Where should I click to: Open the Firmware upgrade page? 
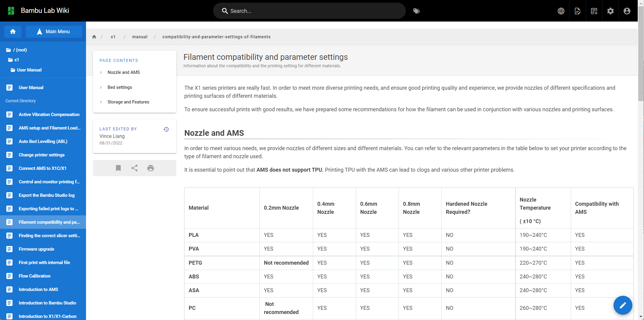36,249
